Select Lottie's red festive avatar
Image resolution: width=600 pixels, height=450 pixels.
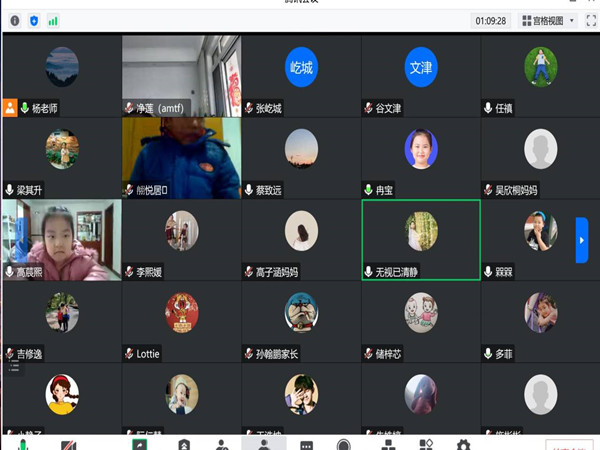[x=181, y=313]
